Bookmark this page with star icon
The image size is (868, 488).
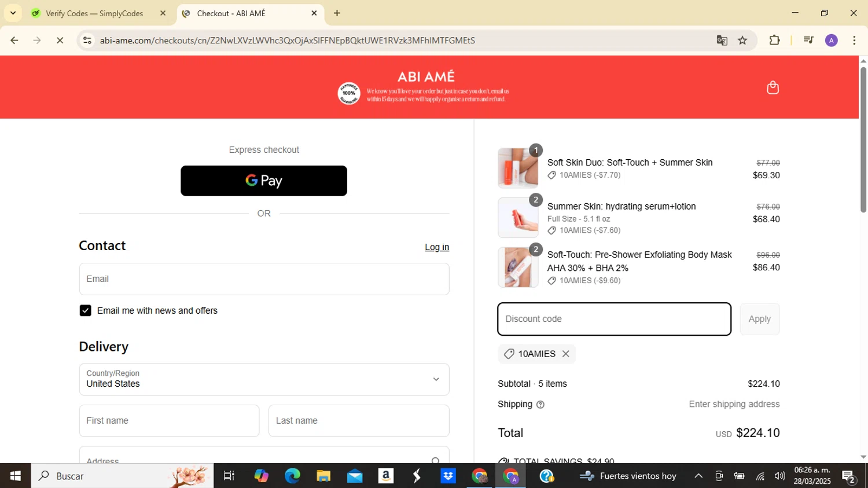[x=742, y=41]
